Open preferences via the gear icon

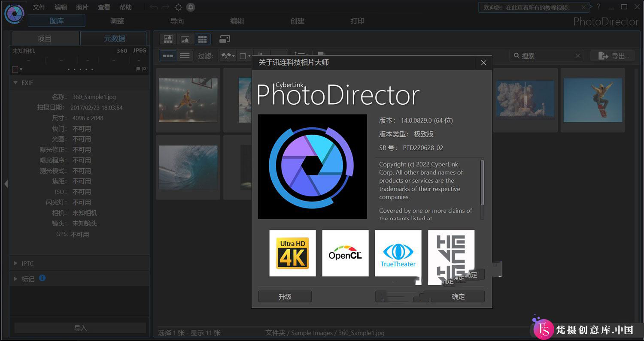coord(178,7)
